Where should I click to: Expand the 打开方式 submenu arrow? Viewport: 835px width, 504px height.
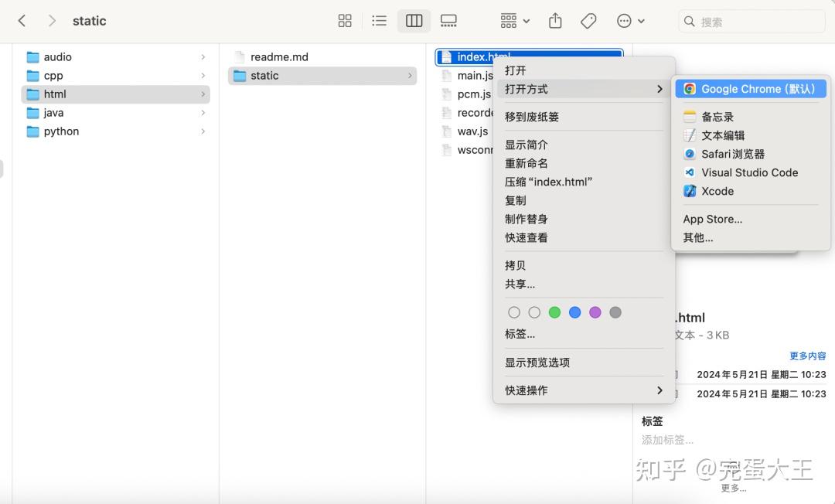[x=660, y=89]
